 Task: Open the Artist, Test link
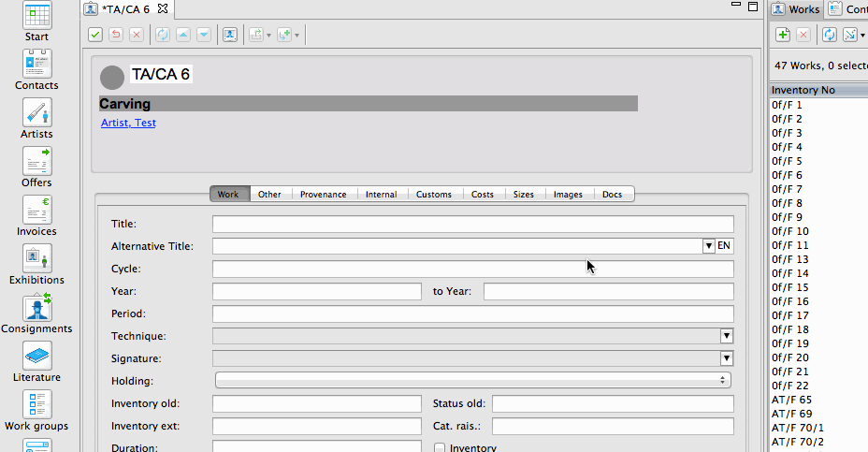(128, 123)
